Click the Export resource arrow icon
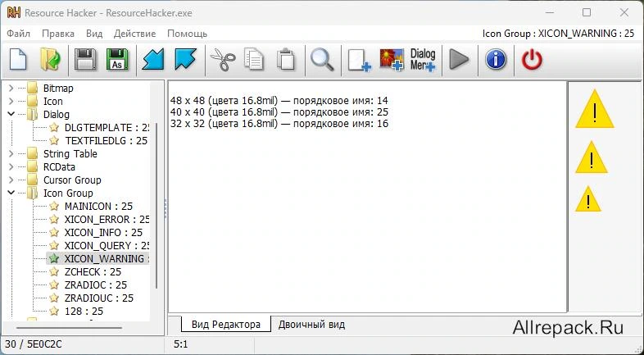Screen dimensions: 644x355 pos(185,60)
